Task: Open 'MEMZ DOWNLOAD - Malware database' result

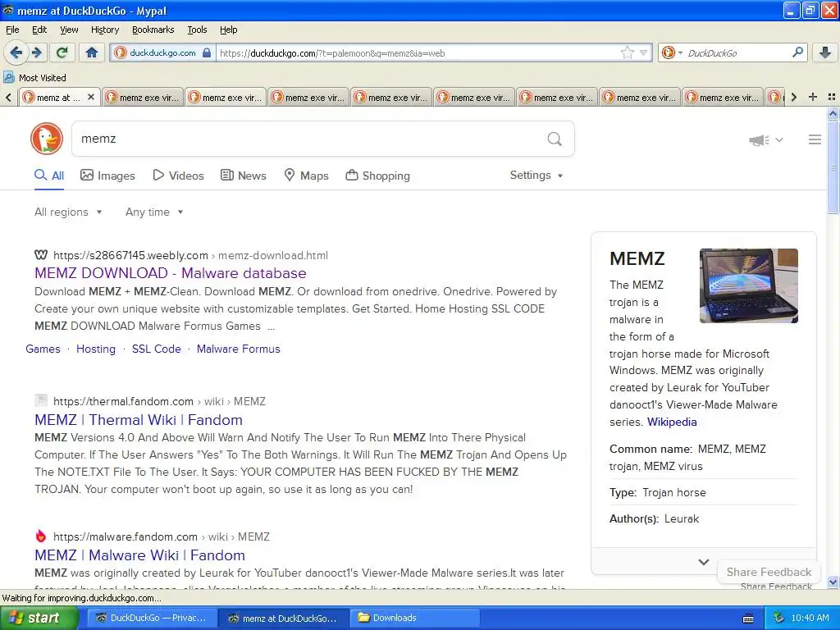Action: (171, 273)
